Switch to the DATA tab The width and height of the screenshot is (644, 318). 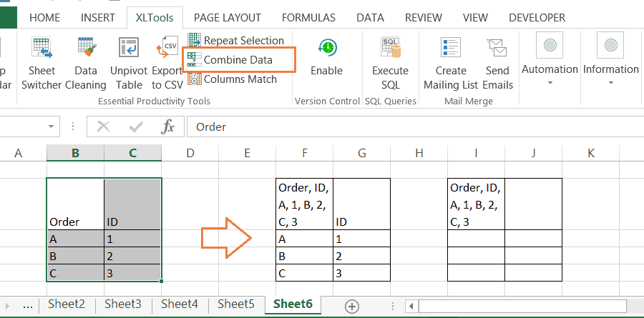[370, 18]
